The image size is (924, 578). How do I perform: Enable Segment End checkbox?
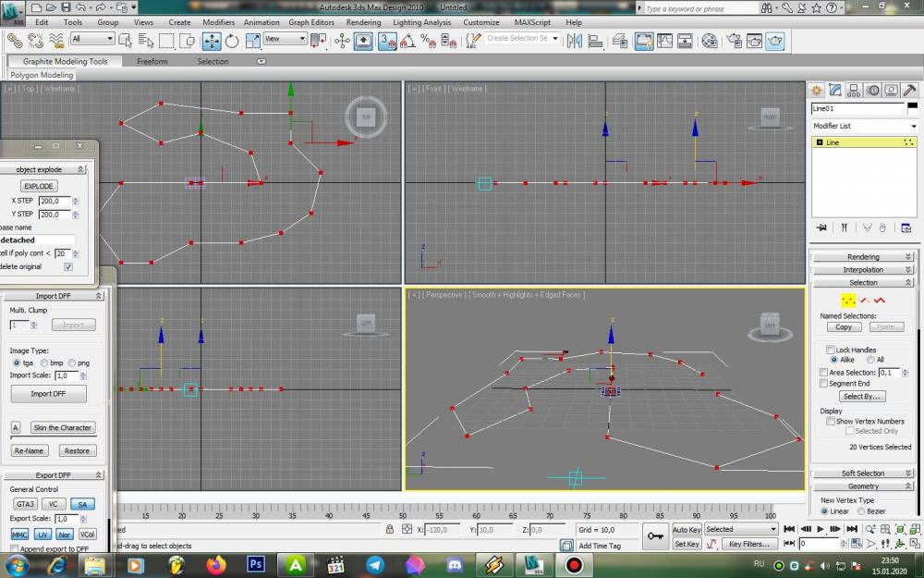click(823, 384)
